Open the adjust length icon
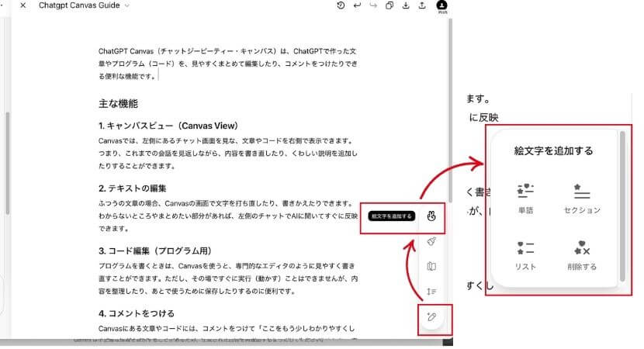Screen dimensions: 644x349 431,292
